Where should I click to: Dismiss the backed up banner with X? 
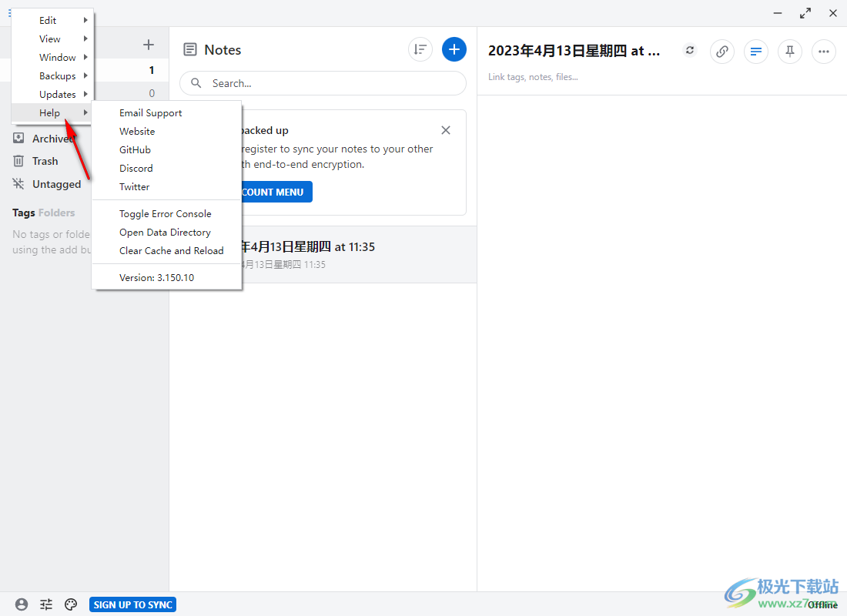pos(446,130)
